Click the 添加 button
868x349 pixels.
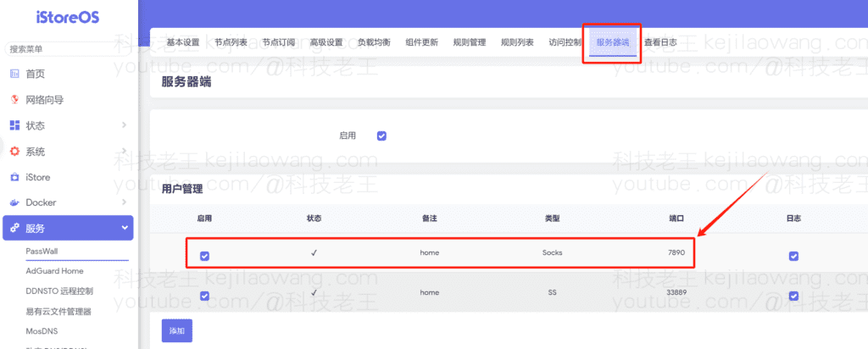[x=176, y=330]
